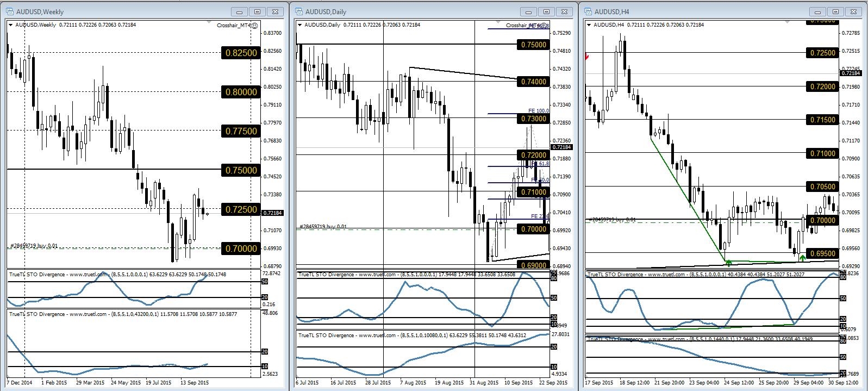Minimize the AUDUSD,Weekly chart window
Viewport: 868px width, 391px height.
pyautogui.click(x=239, y=11)
